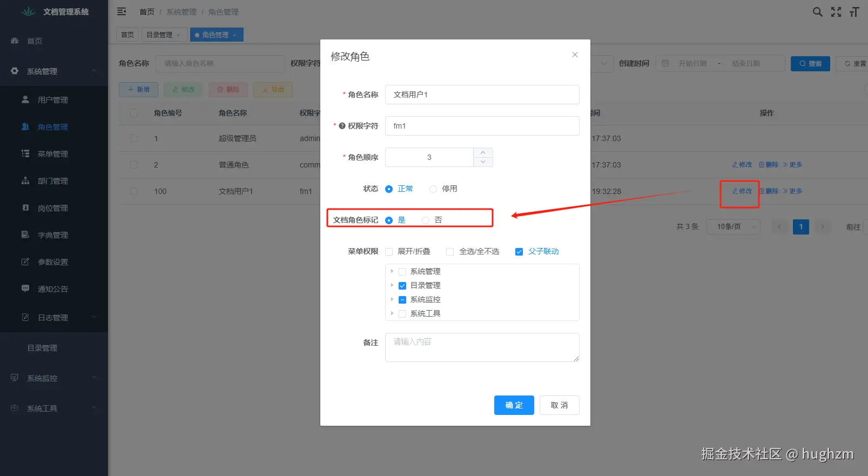Screen dimensions: 868x476
Task: Click the 用户管理 user icon
Action: coord(25,99)
